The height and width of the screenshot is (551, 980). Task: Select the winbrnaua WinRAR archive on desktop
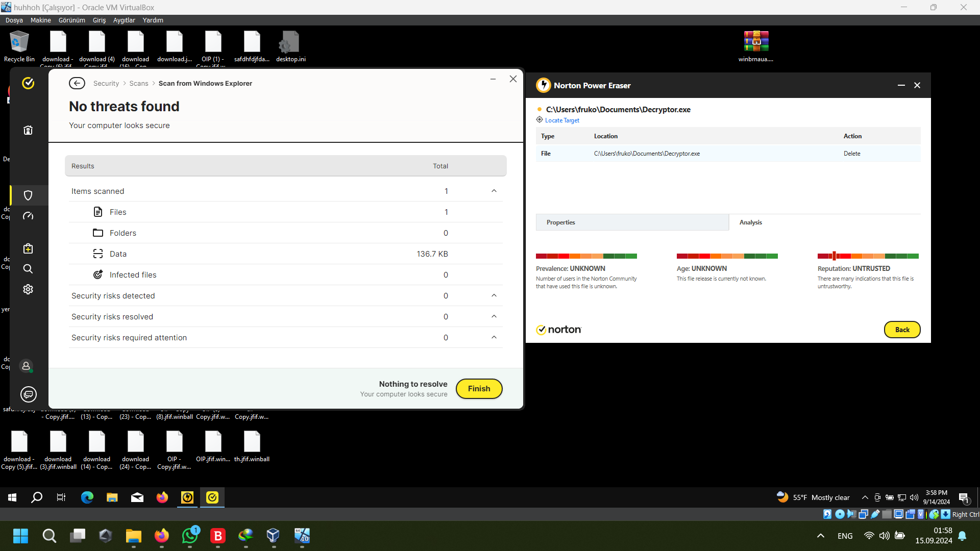click(756, 46)
